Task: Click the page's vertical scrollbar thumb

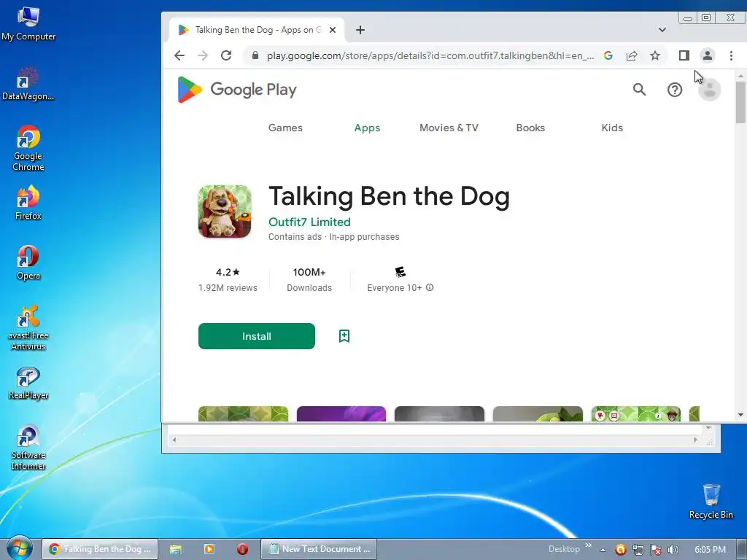Action: tap(740, 102)
